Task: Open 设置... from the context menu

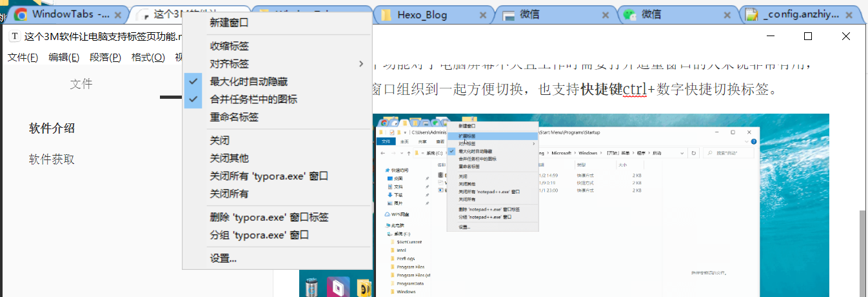Action: coord(278,258)
